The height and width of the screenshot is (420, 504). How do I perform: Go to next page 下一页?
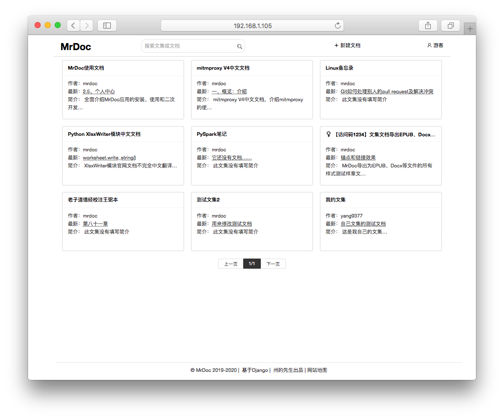tap(273, 264)
